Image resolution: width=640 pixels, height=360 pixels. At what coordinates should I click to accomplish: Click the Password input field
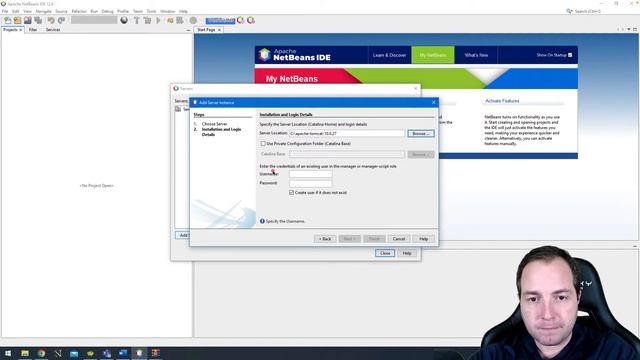[x=310, y=183]
